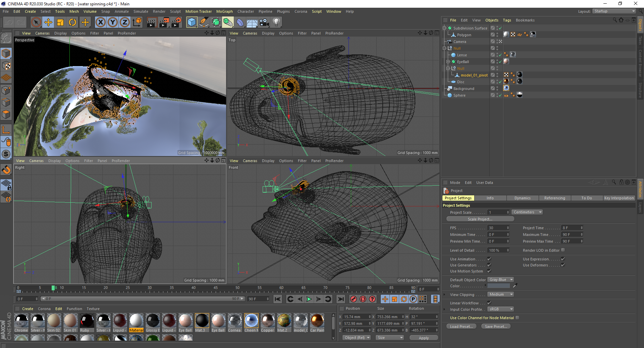Enable Render LOD in Editor checkbox
This screenshot has height=348, width=644.
(x=563, y=250)
